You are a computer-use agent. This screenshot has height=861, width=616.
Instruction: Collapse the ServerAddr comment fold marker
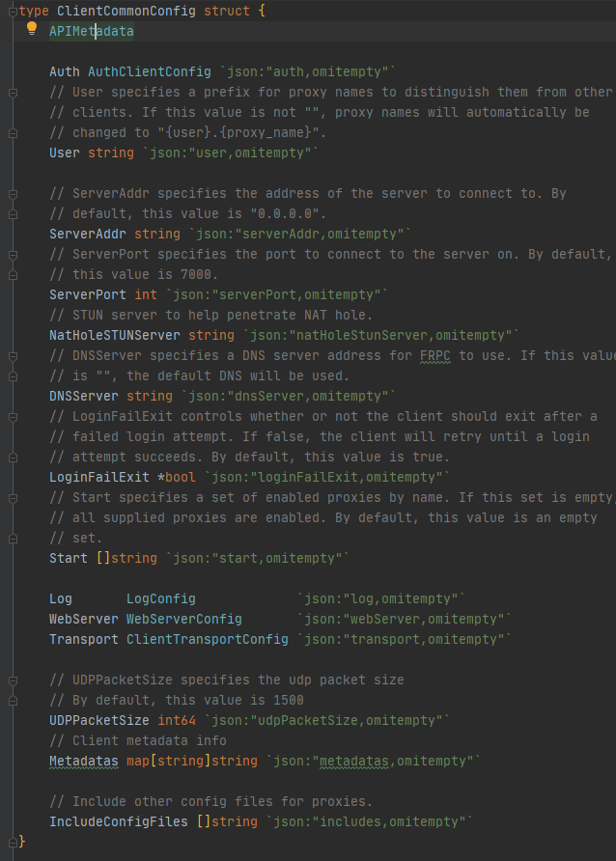[13, 194]
